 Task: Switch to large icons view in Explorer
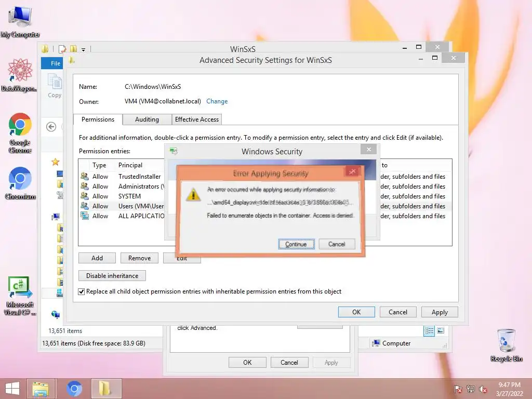click(441, 330)
